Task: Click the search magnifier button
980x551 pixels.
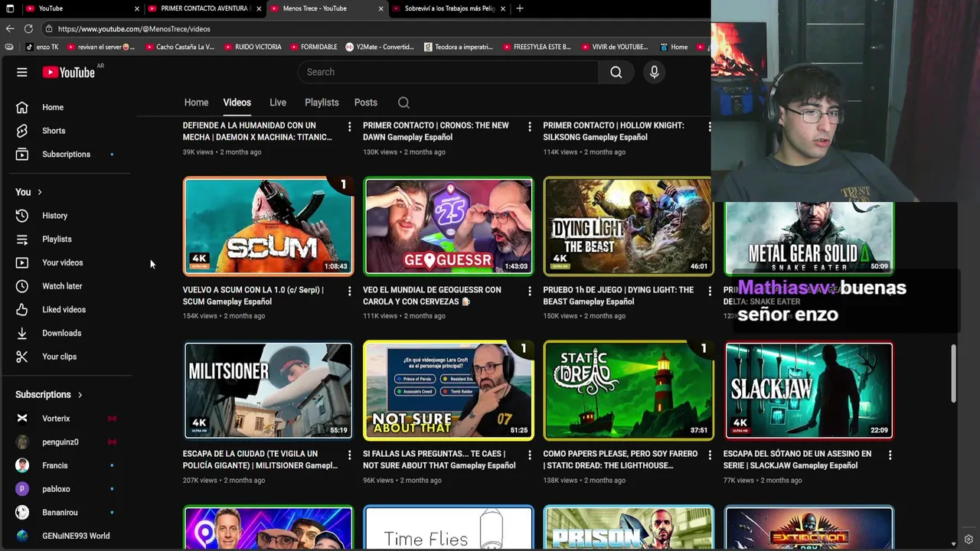Action: (x=616, y=72)
